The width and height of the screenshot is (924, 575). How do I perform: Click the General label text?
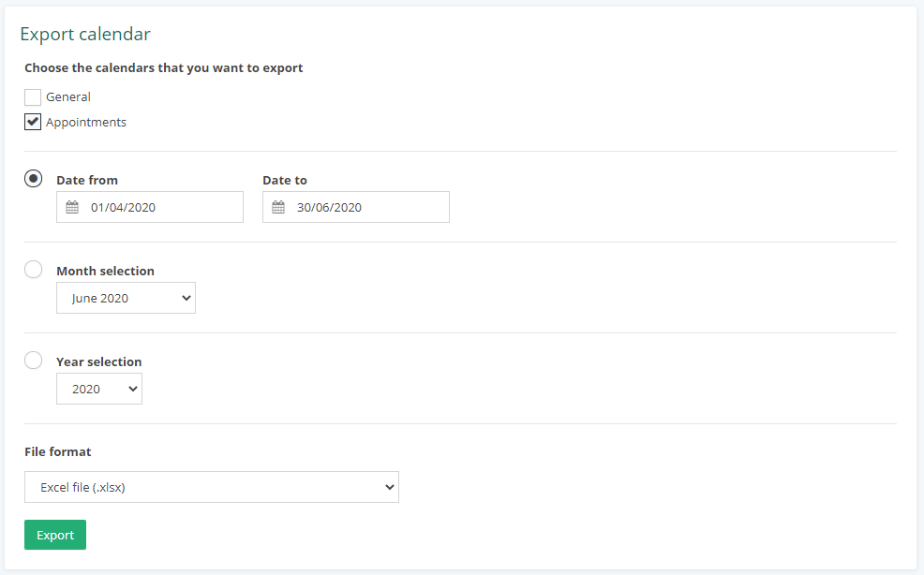(x=68, y=96)
